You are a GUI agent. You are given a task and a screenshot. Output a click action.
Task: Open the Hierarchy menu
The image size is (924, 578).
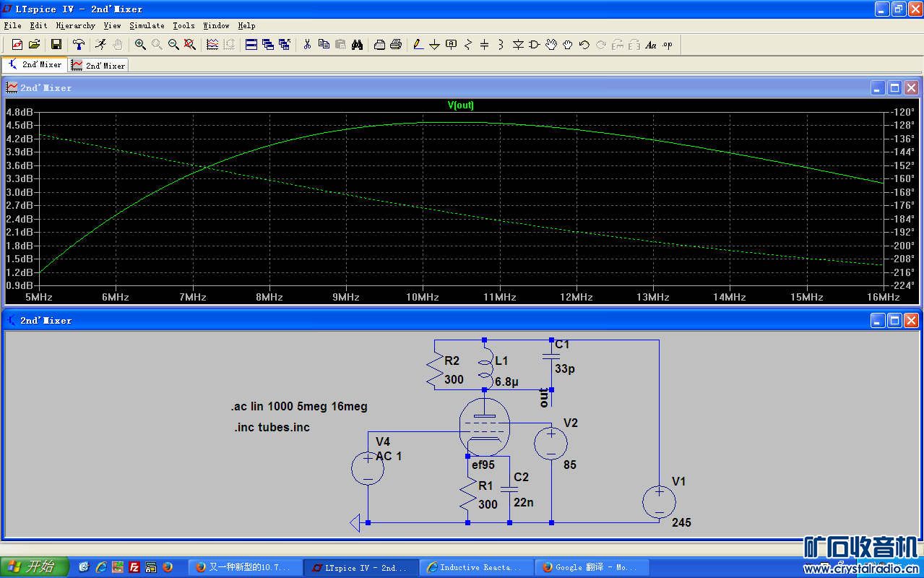click(75, 25)
